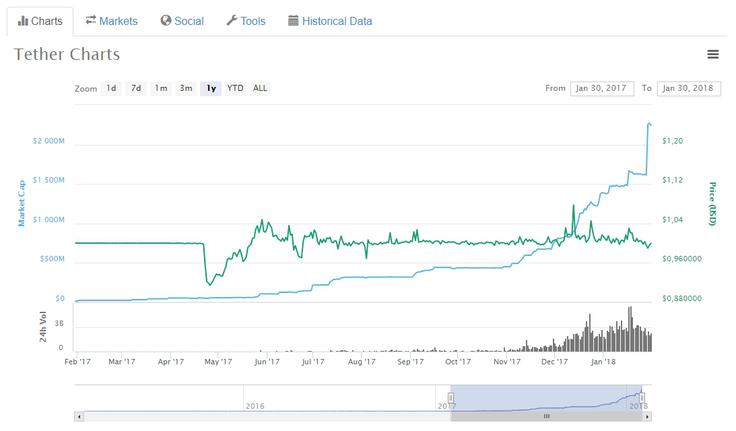736x431 pixels.
Task: Click the From date field Jan 30, 2017
Action: (602, 88)
